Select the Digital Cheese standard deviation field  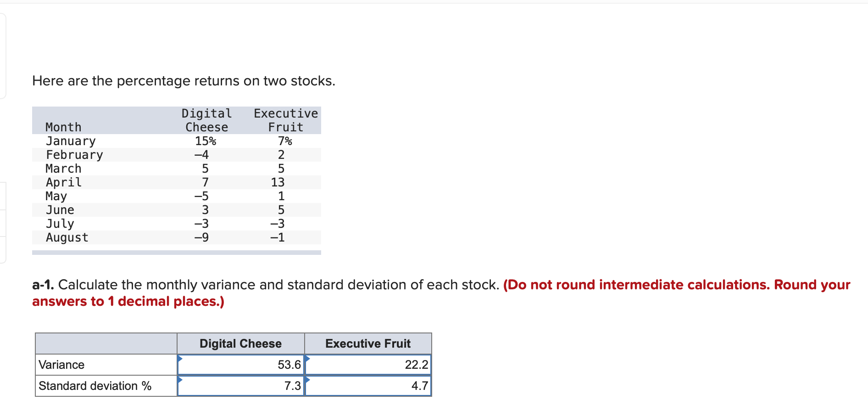(241, 386)
